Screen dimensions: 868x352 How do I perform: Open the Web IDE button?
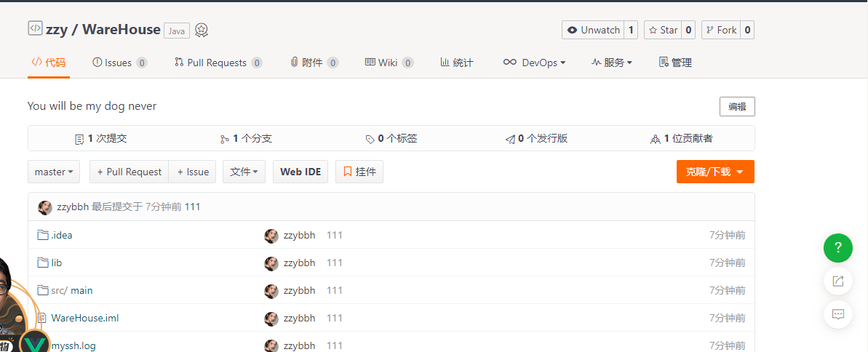coord(300,172)
